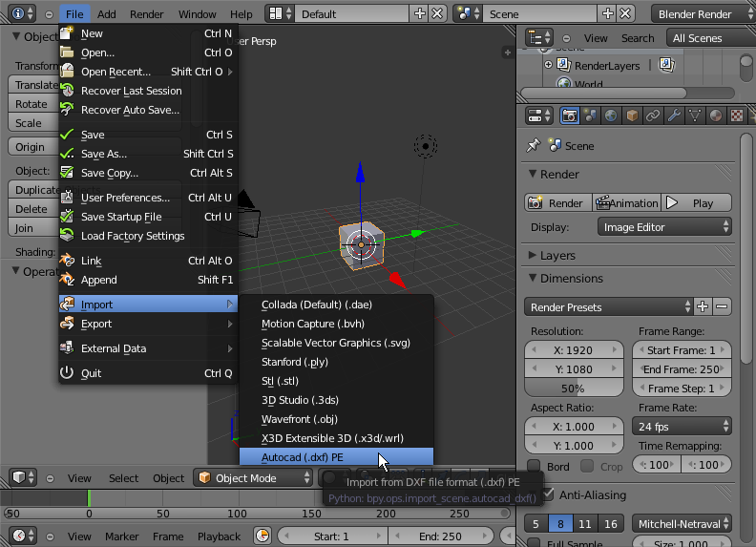Click the 3D View editor type icon

point(23,478)
